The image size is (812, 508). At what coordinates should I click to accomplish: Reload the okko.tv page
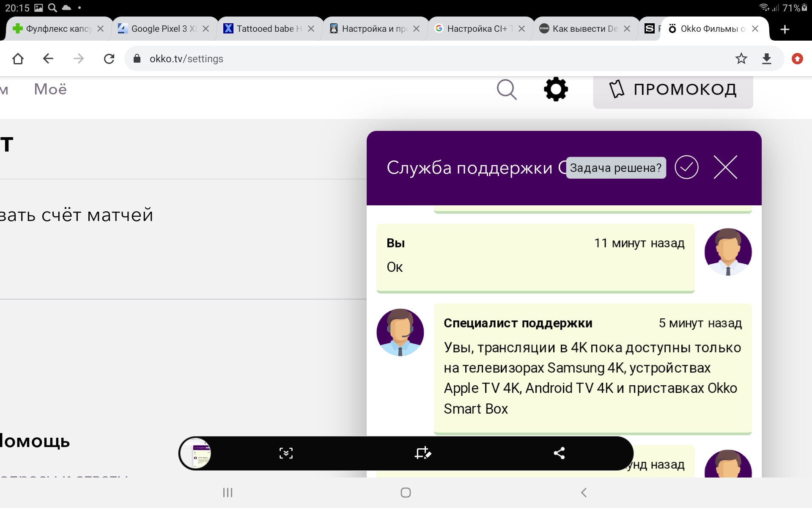tap(109, 58)
